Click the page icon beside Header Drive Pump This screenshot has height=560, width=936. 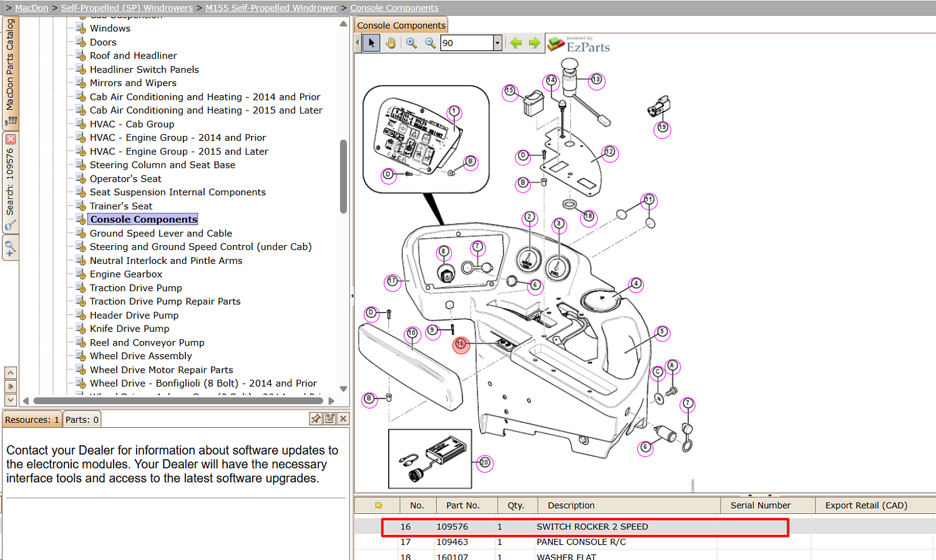(x=80, y=315)
